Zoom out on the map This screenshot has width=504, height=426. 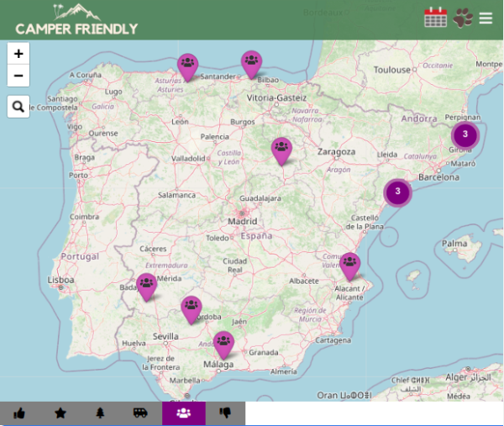pyautogui.click(x=18, y=76)
